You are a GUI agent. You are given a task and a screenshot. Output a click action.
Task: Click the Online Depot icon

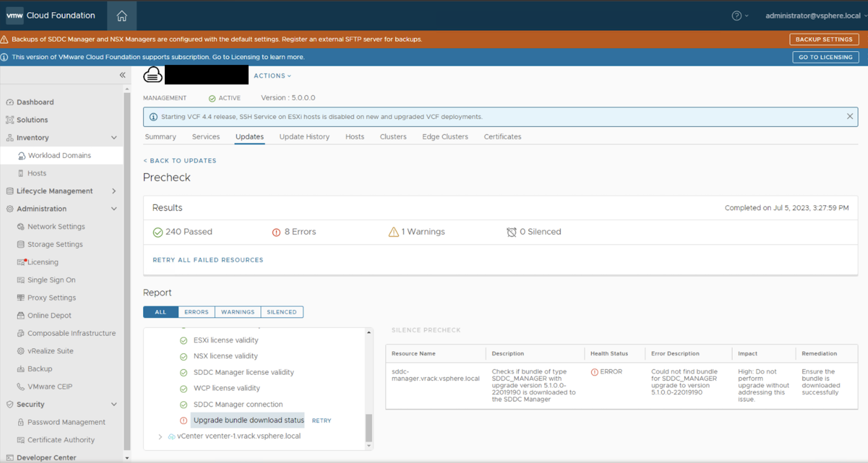tap(21, 315)
